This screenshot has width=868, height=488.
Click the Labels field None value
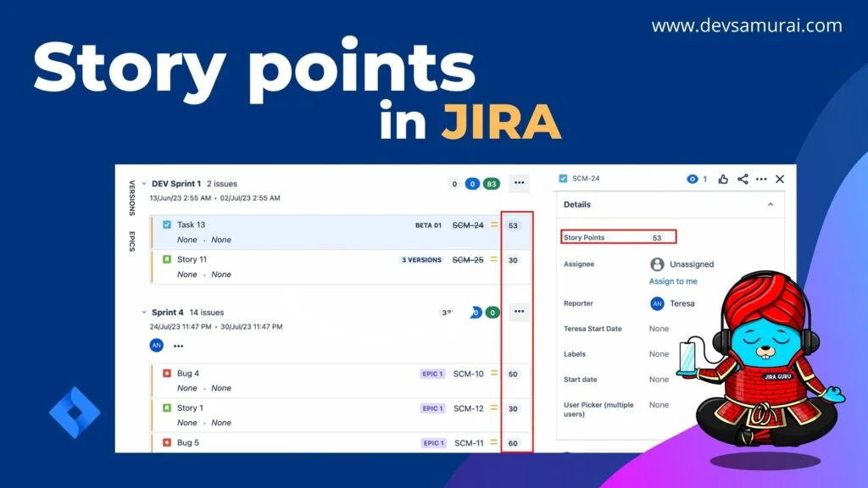(659, 353)
